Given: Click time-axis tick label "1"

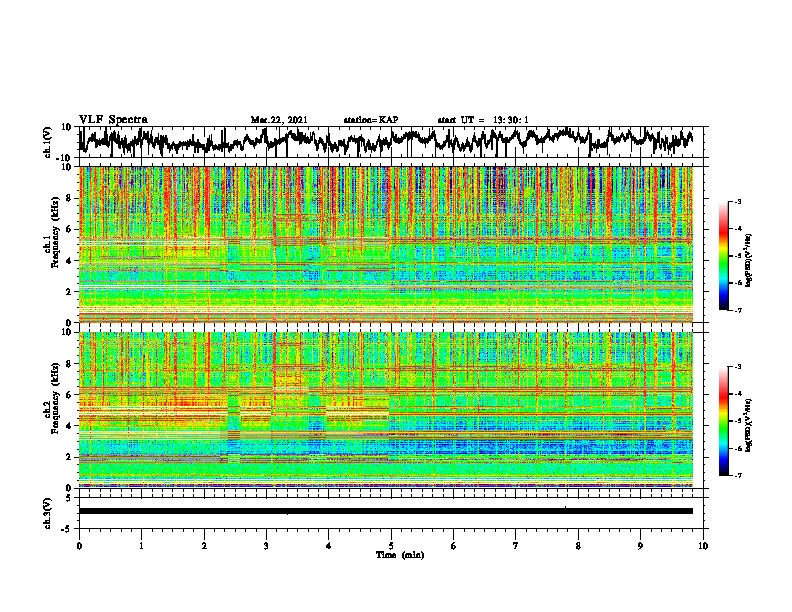Looking at the screenshot, I should [x=141, y=546].
